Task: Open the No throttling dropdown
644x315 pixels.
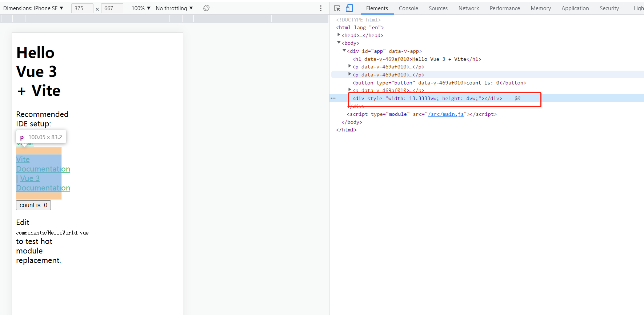Action: coord(174,8)
